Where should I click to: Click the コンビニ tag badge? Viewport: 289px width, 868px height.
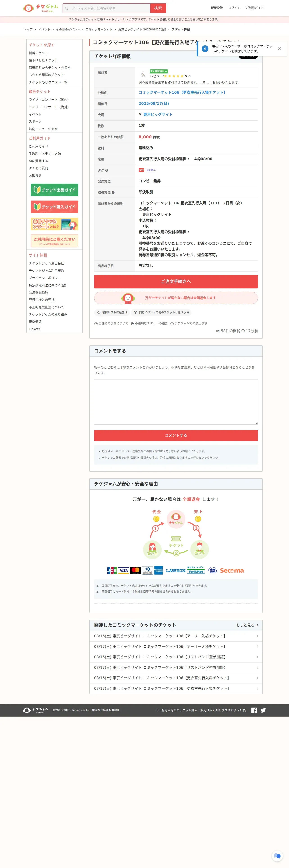click(151, 170)
